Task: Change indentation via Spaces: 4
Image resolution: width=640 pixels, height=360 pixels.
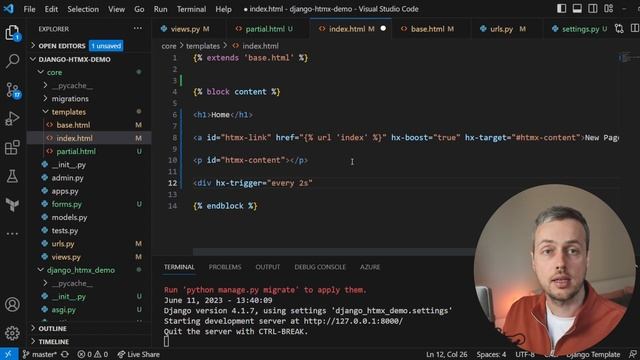Action: point(491,354)
